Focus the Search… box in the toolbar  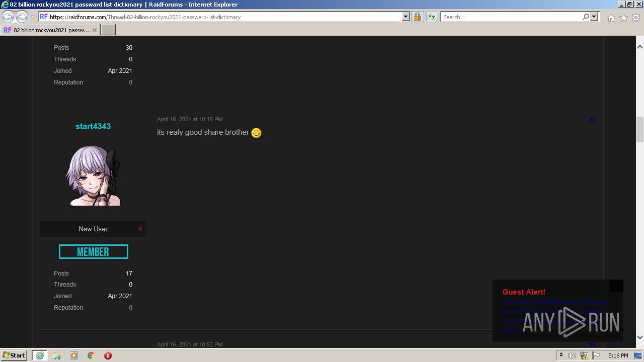click(511, 17)
